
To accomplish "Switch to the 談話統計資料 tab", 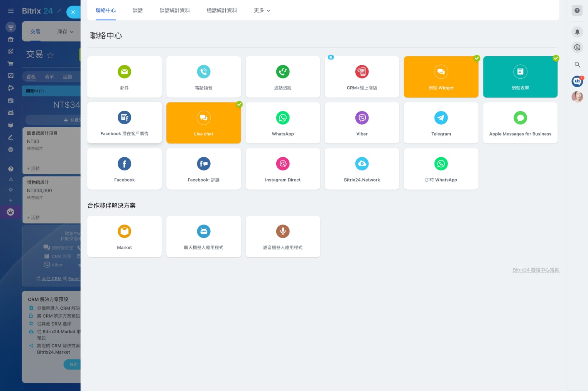I will click(x=175, y=10).
